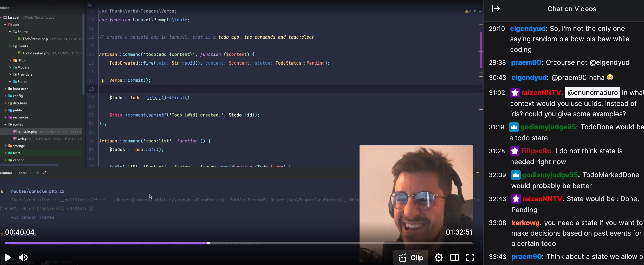Collapse the Events folder

coord(10,46)
